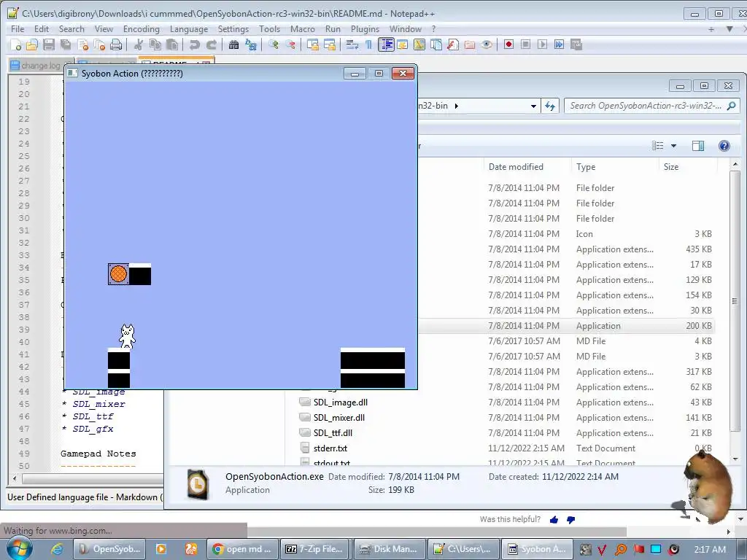Screen dimensions: 747x560
Task: Select the stderr.txt file
Action: 330,448
